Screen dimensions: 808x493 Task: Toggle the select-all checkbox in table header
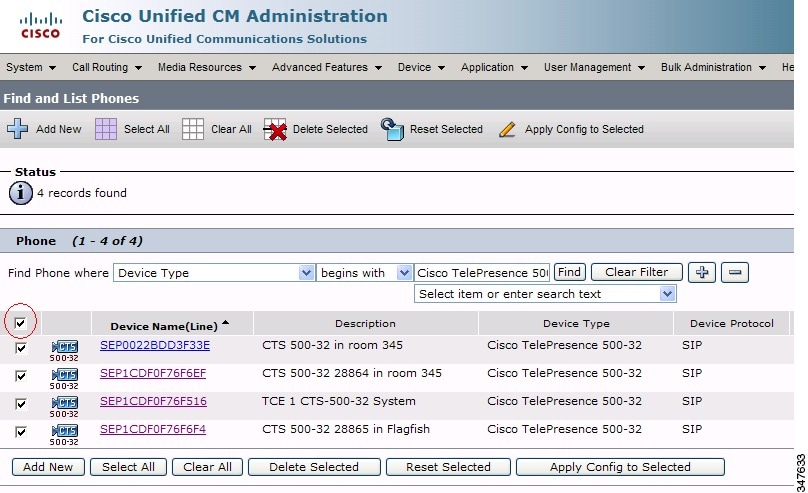coord(20,323)
